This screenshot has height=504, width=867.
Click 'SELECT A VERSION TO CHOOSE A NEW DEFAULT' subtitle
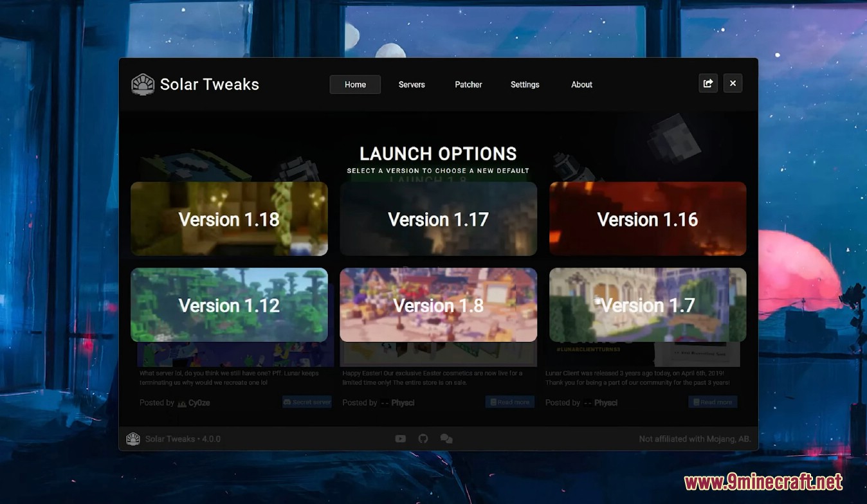tap(438, 171)
